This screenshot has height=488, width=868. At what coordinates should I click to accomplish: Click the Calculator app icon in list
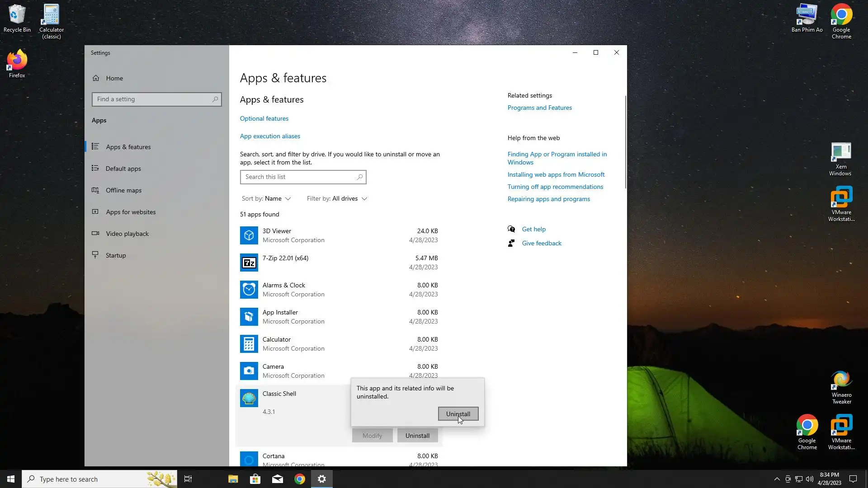tap(249, 344)
